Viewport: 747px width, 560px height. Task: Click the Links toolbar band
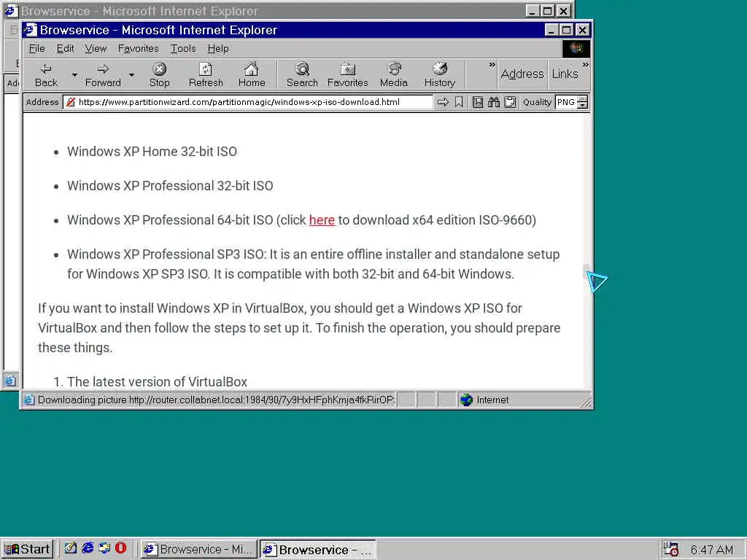pyautogui.click(x=565, y=74)
